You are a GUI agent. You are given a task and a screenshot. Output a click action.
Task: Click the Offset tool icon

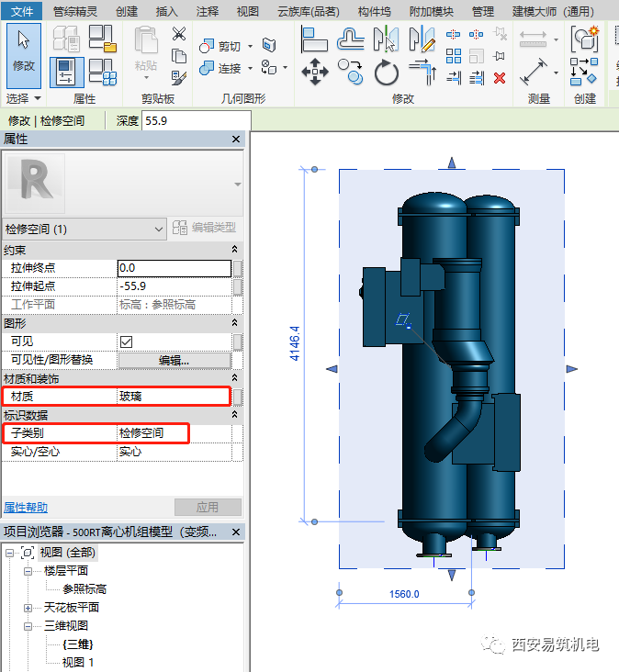[351, 39]
